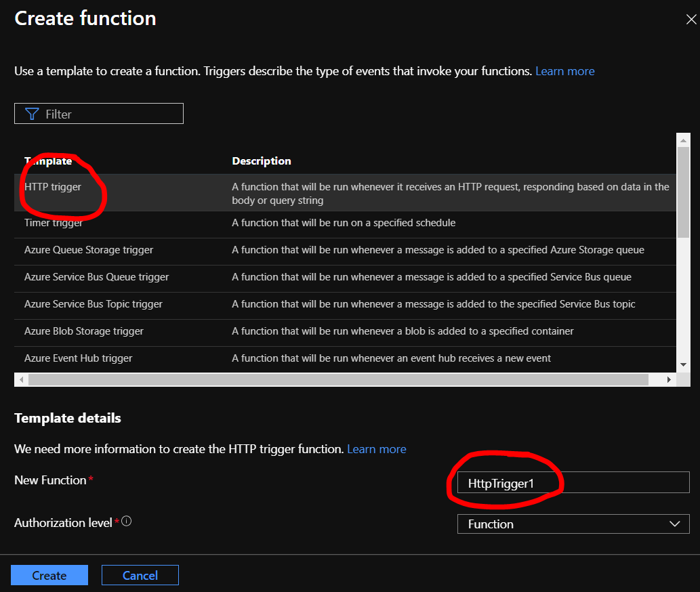700x592 pixels.
Task: Close the Create function panel
Action: (x=691, y=19)
